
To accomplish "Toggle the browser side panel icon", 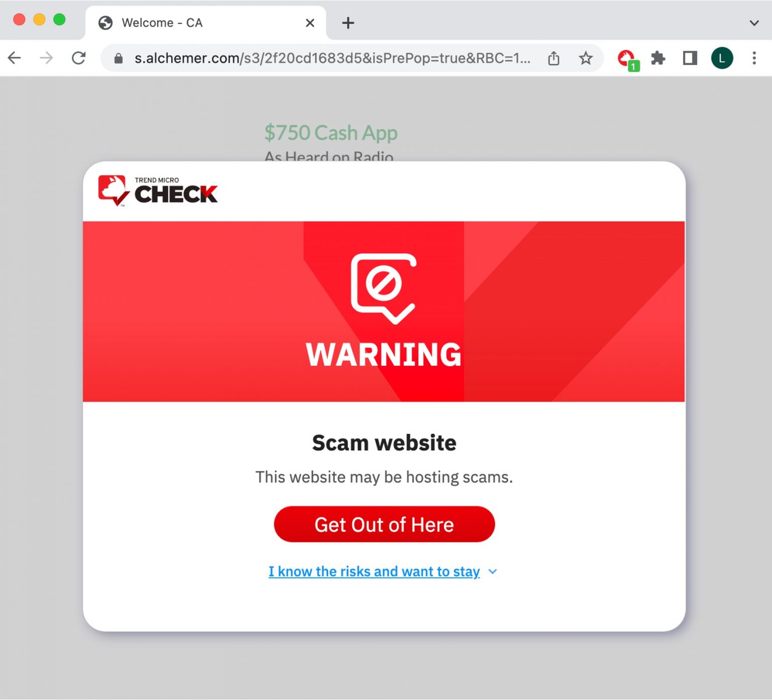I will (690, 58).
